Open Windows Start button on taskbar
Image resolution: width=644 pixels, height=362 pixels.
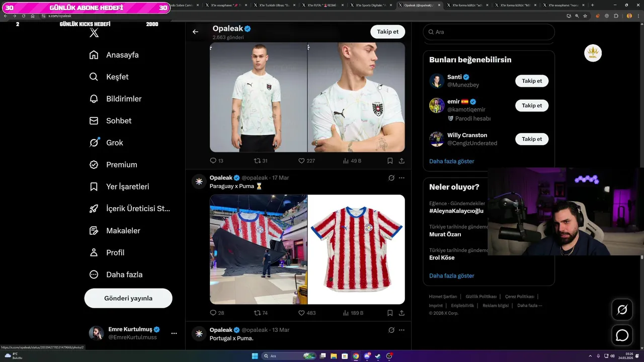tap(255, 356)
